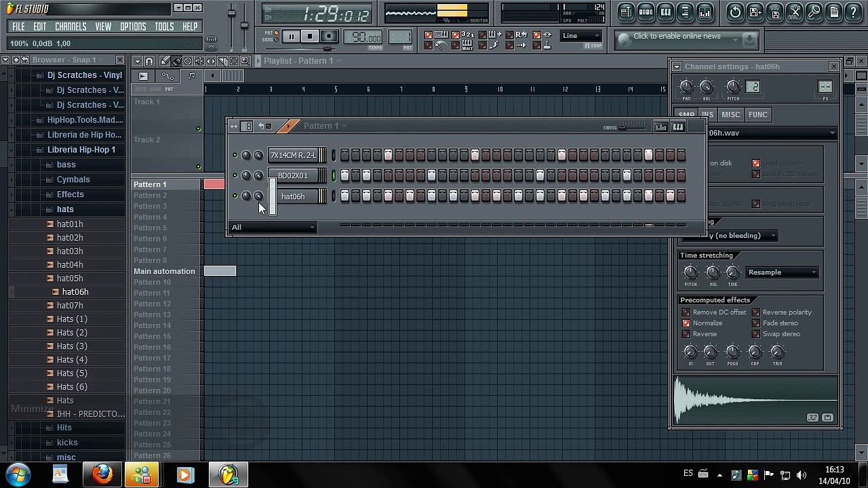Open the project info document icon
The height and width of the screenshot is (488, 868).
[833, 12]
